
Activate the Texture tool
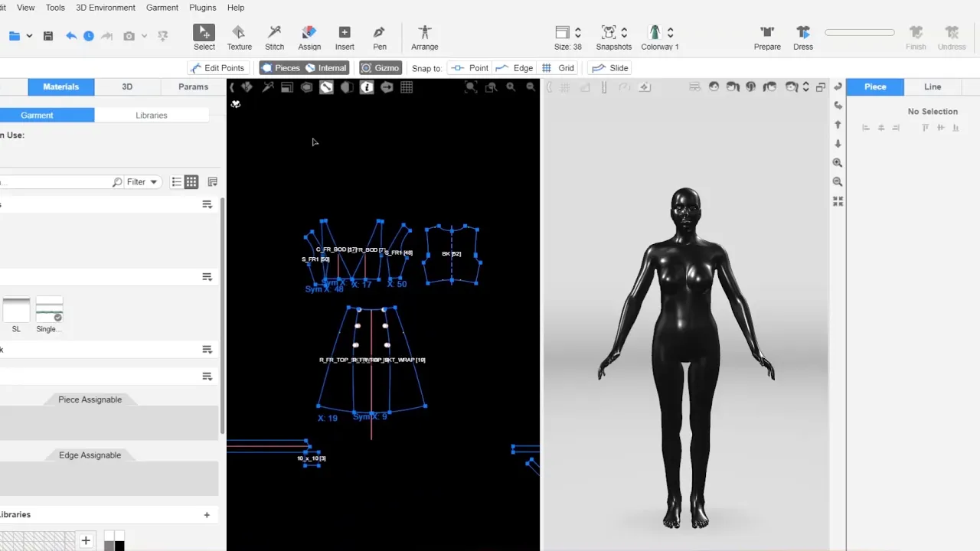[x=239, y=37]
